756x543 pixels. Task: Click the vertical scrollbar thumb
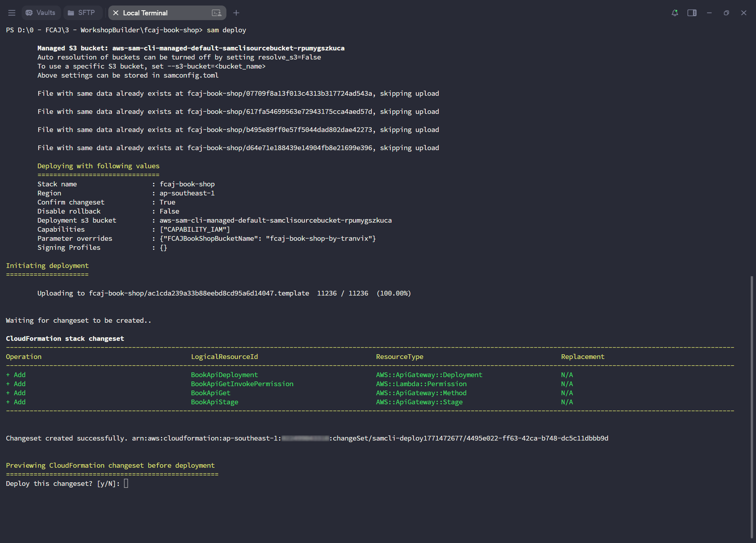coord(752,407)
